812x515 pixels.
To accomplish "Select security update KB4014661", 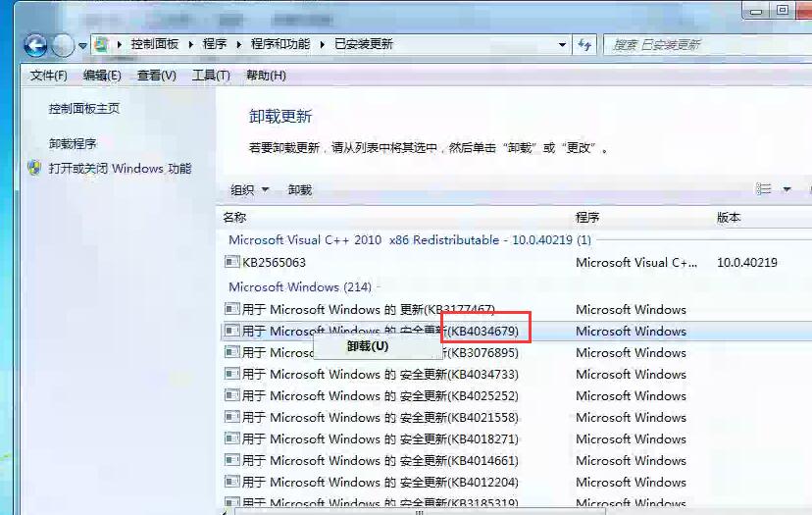I will coord(518,461).
